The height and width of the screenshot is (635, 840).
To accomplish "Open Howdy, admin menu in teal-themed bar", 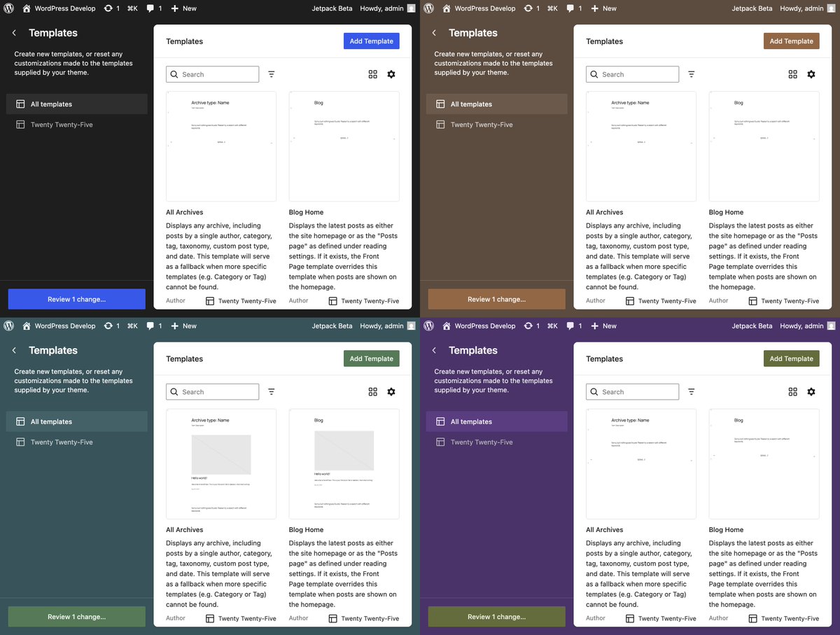I will point(388,326).
